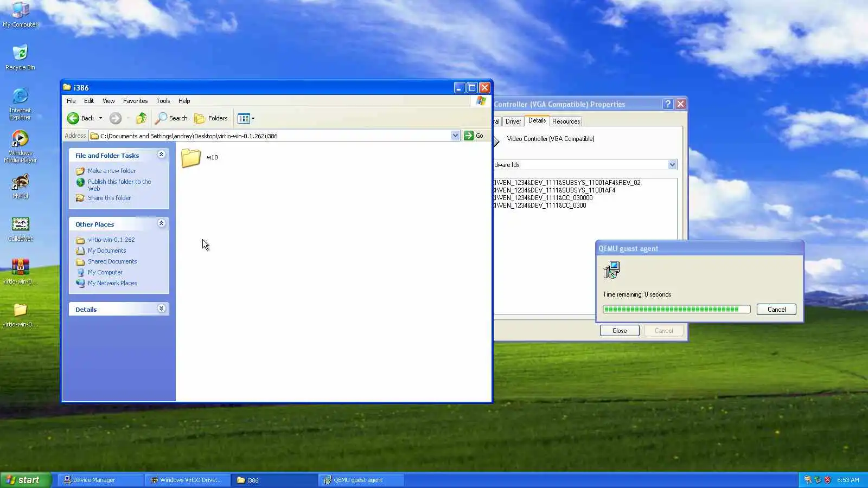The height and width of the screenshot is (488, 868).
Task: Click the Help question mark in Properties
Action: pyautogui.click(x=668, y=104)
